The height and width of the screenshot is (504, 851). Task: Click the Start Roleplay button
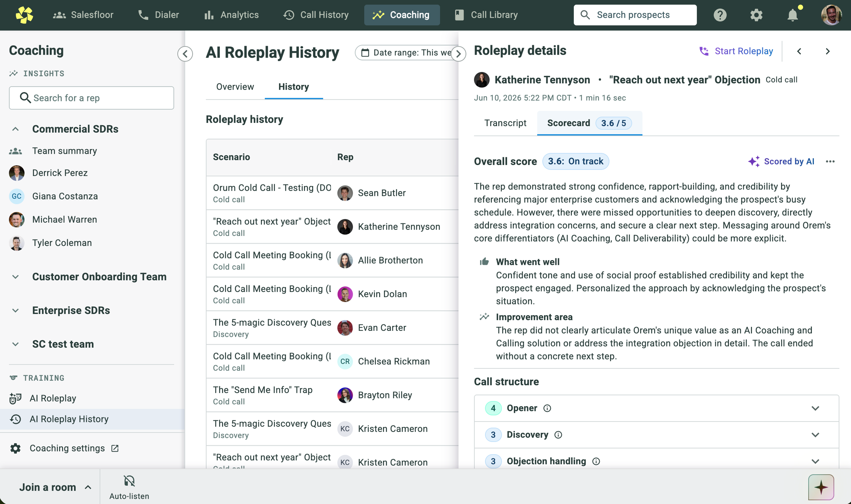pos(736,51)
